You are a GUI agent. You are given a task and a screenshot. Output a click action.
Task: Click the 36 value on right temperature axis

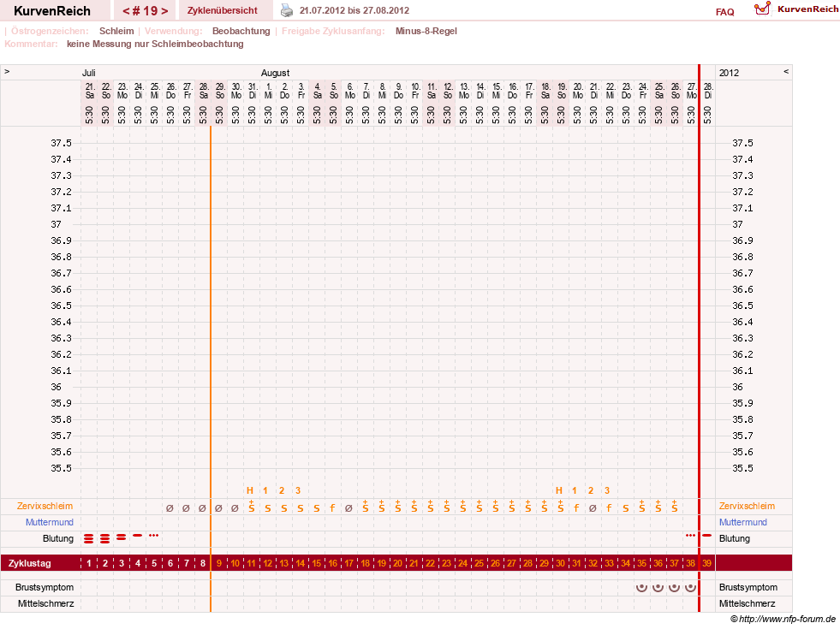tap(737, 387)
